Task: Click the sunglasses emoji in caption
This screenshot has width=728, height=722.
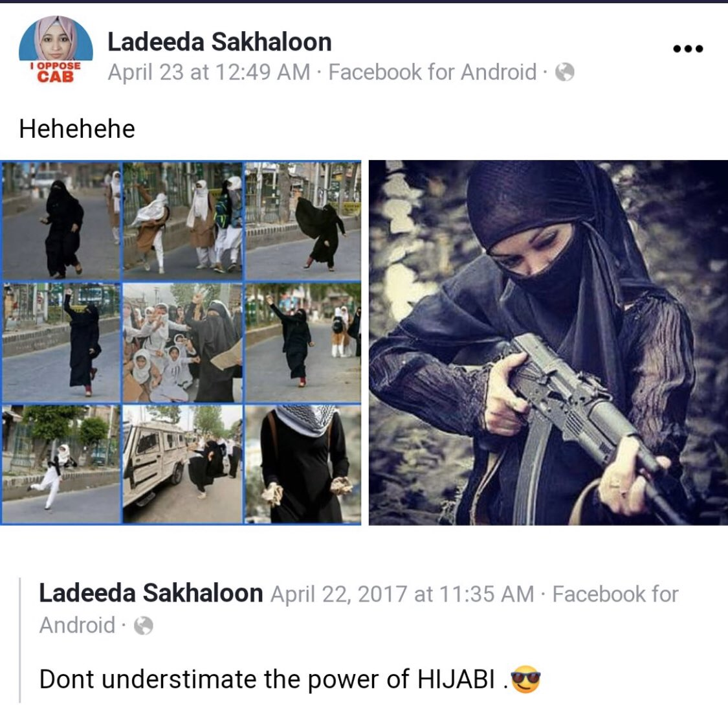Action: (x=525, y=679)
